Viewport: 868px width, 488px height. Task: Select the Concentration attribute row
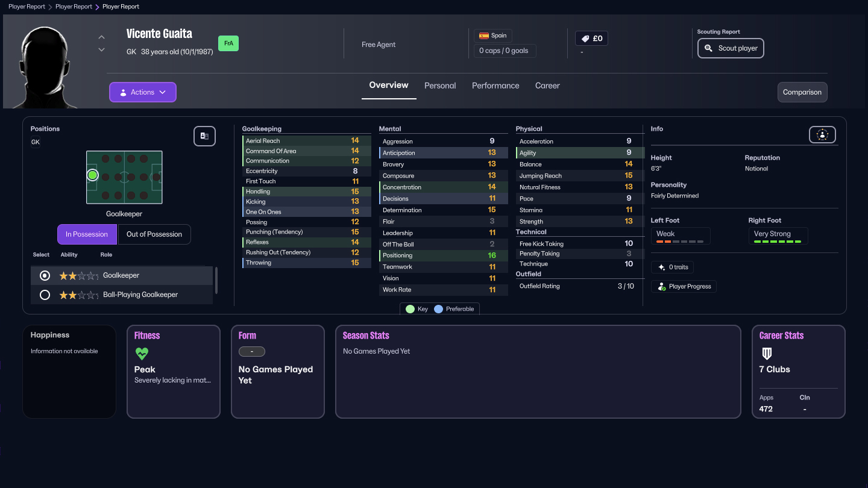point(443,187)
